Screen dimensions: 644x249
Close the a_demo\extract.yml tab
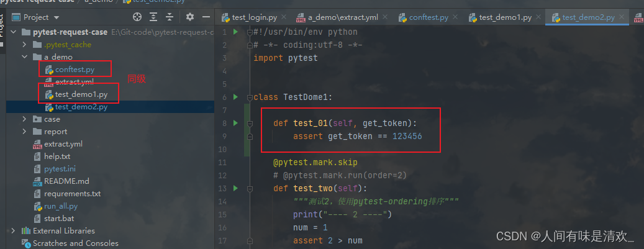[385, 17]
